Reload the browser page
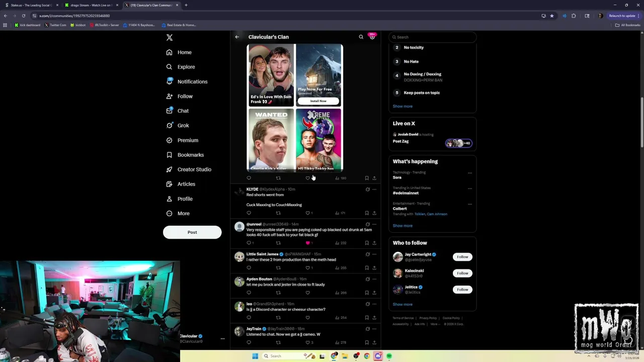This screenshot has width=644, height=362. 23,16
